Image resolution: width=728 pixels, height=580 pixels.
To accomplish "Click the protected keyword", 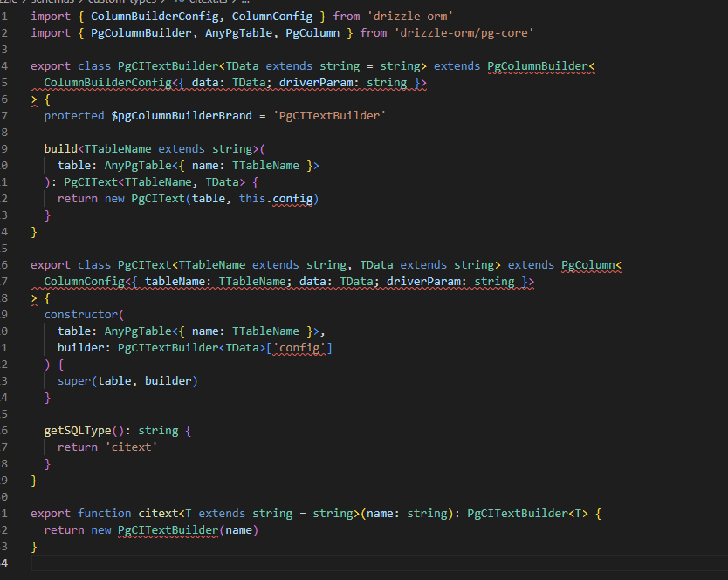I will [74, 115].
